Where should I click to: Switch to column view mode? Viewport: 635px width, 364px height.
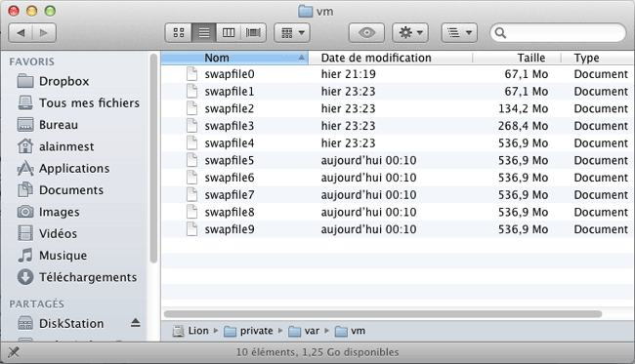point(229,33)
